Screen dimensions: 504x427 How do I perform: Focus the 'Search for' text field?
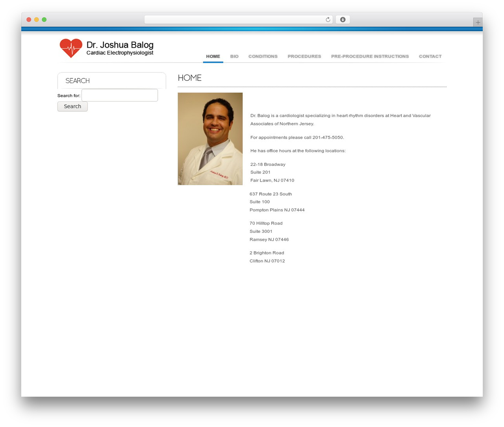[120, 95]
